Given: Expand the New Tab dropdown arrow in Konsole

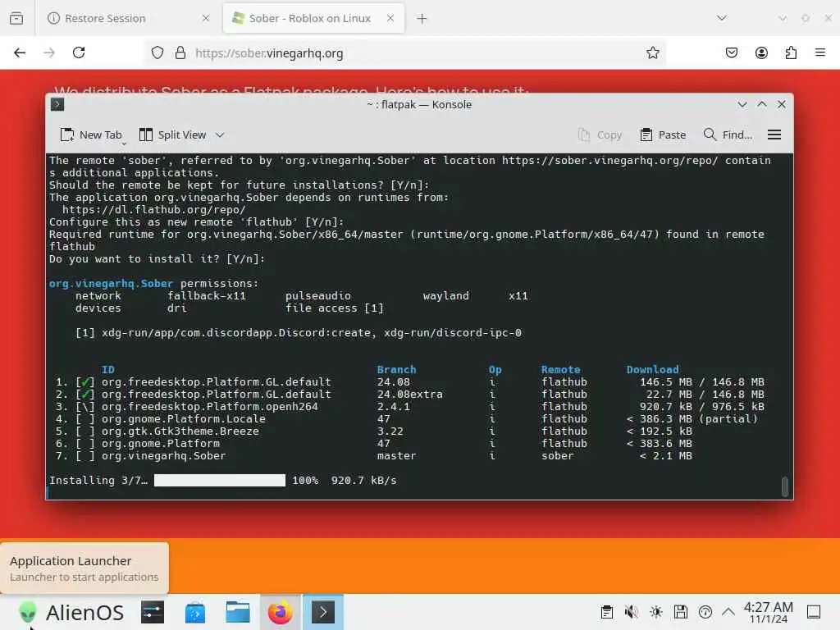Looking at the screenshot, I should pyautogui.click(x=124, y=144).
